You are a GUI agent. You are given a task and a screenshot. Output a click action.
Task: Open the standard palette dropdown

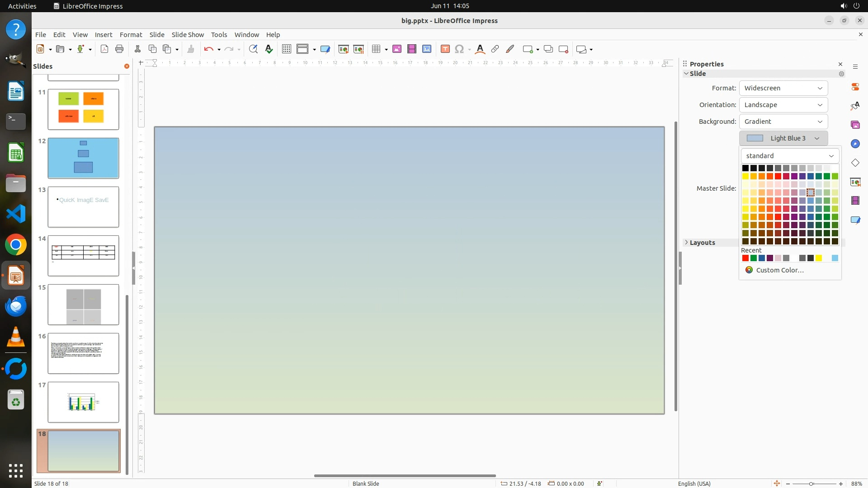[x=789, y=156]
